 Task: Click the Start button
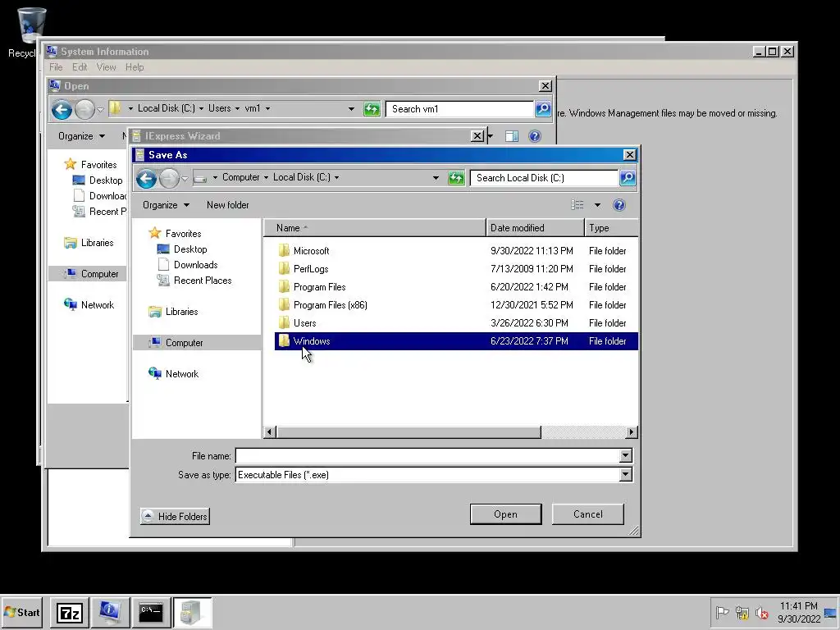click(21, 612)
